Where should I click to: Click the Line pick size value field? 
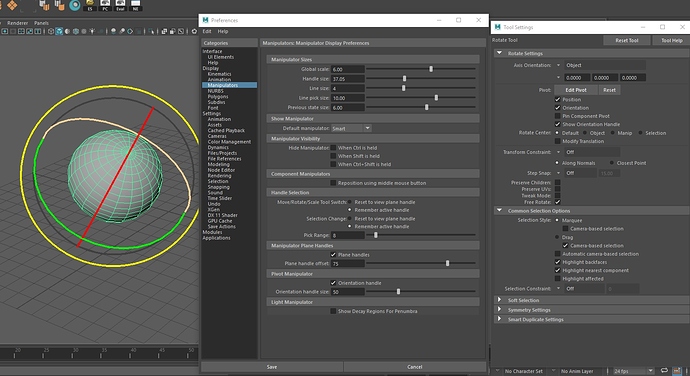pyautogui.click(x=348, y=98)
